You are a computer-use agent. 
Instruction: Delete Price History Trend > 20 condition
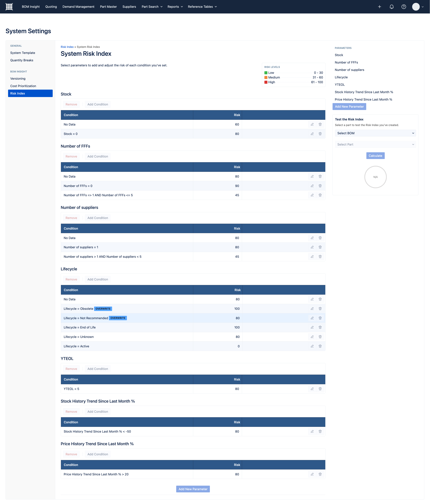click(x=320, y=474)
